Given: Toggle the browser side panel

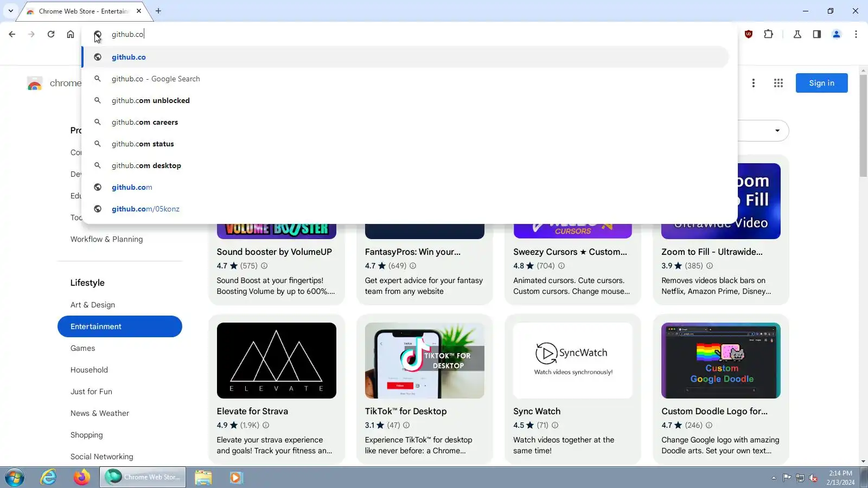Looking at the screenshot, I should (x=816, y=34).
